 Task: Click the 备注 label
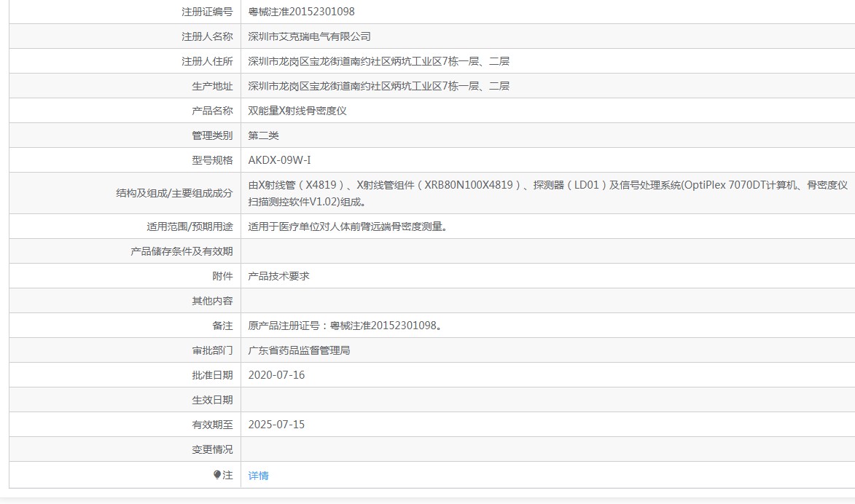coord(222,326)
